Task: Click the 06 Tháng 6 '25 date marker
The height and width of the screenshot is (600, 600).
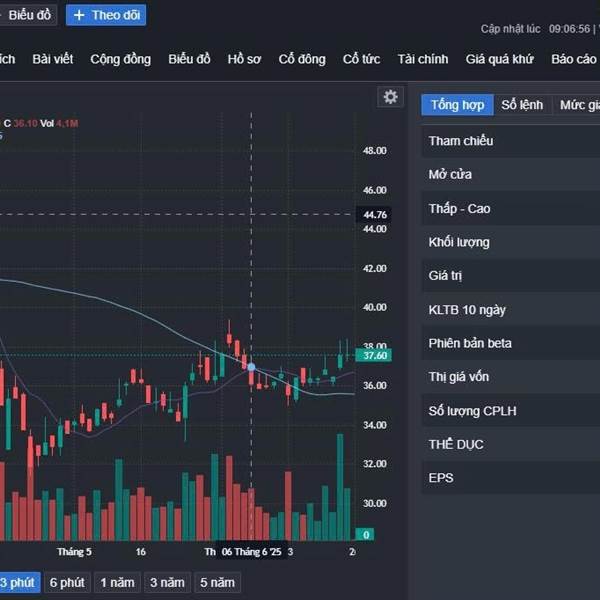Action: coord(251,552)
